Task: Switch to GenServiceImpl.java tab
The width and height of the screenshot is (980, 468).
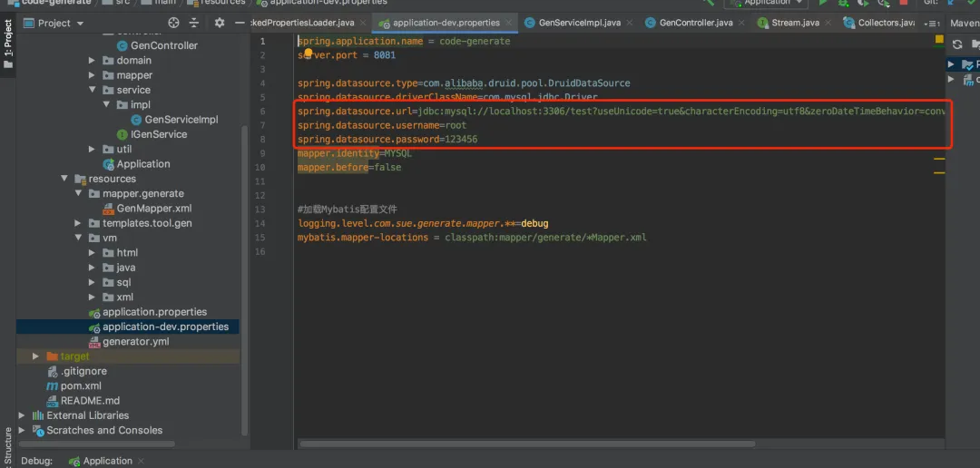Action: point(578,23)
